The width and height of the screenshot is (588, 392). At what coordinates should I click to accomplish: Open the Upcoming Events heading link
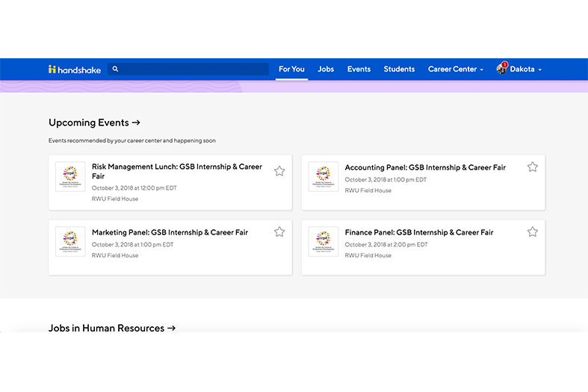(x=94, y=122)
